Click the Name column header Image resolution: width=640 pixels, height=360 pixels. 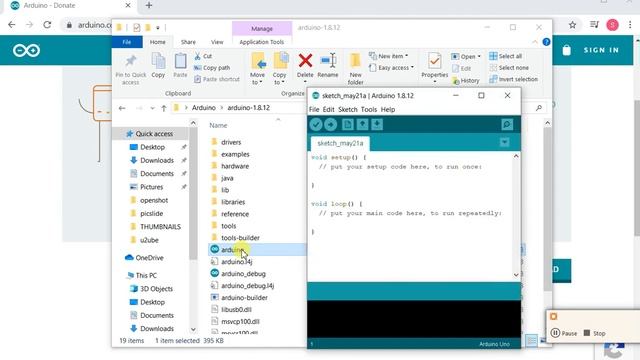[x=218, y=125]
